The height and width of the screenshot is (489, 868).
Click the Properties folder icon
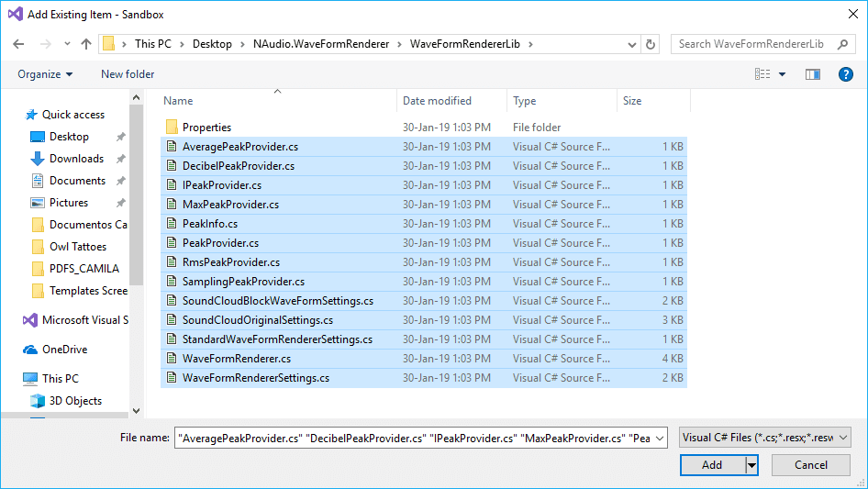click(171, 128)
